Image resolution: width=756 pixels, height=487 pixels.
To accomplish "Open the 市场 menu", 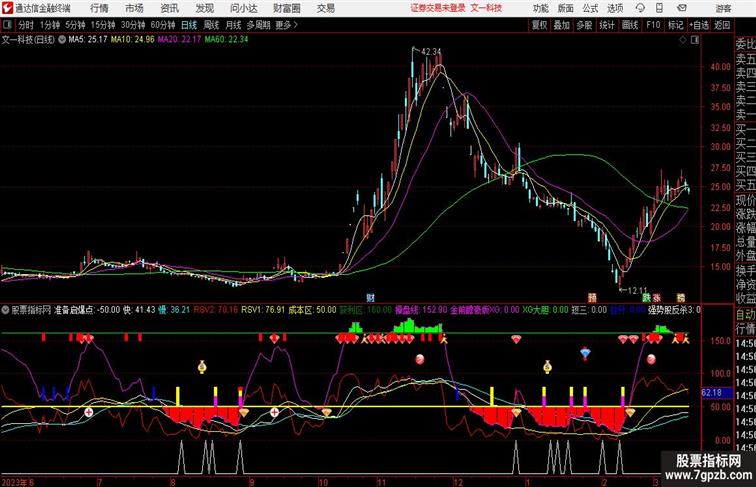I will pos(134,8).
